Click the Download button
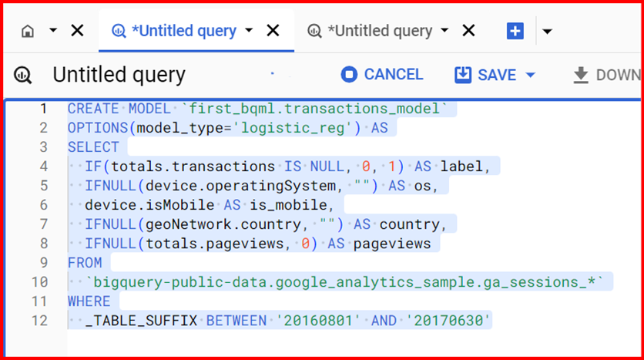 (607, 75)
